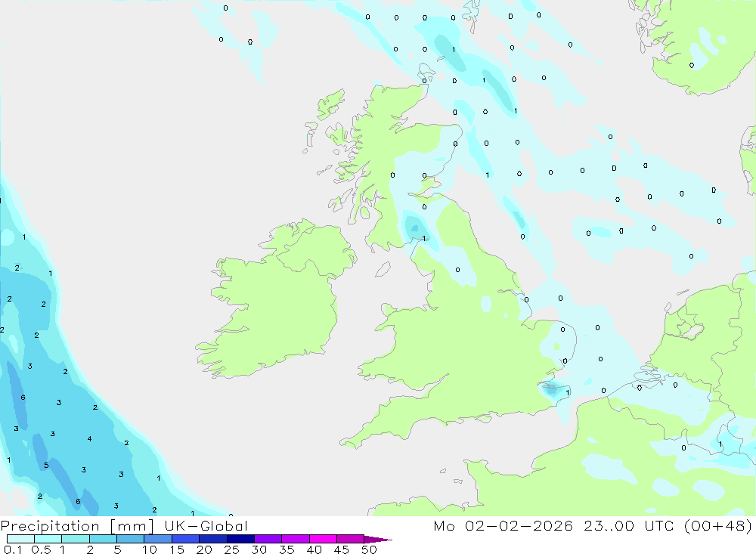The width and height of the screenshot is (756, 554).
Task: Click the '10' legend scale label
Action: [x=150, y=549]
